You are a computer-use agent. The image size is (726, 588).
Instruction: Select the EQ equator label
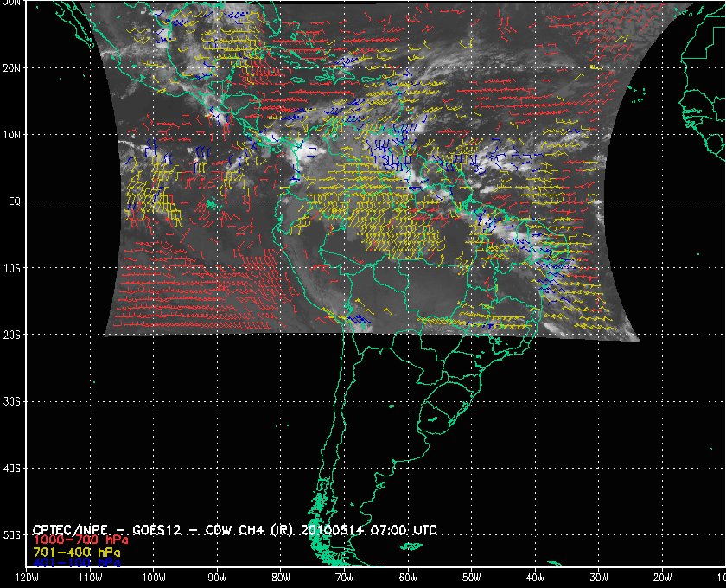pyautogui.click(x=15, y=201)
